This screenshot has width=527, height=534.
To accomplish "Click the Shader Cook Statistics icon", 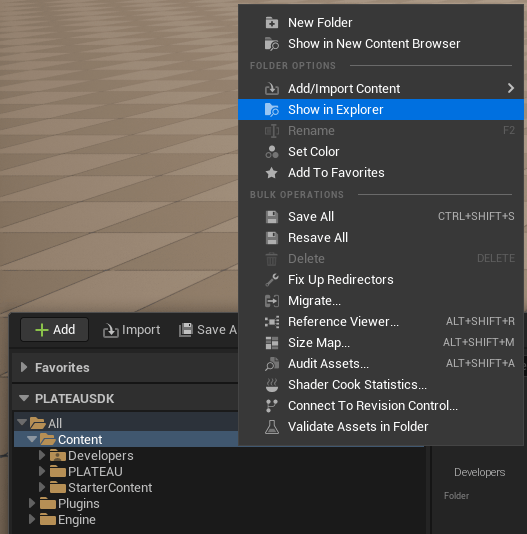I will (272, 385).
